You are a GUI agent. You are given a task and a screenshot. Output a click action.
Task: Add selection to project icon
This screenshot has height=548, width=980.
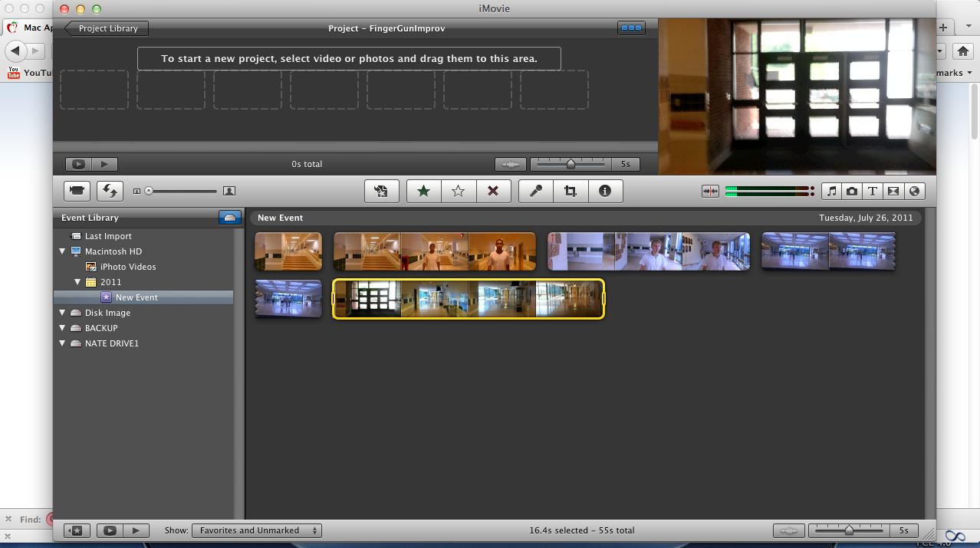point(381,191)
